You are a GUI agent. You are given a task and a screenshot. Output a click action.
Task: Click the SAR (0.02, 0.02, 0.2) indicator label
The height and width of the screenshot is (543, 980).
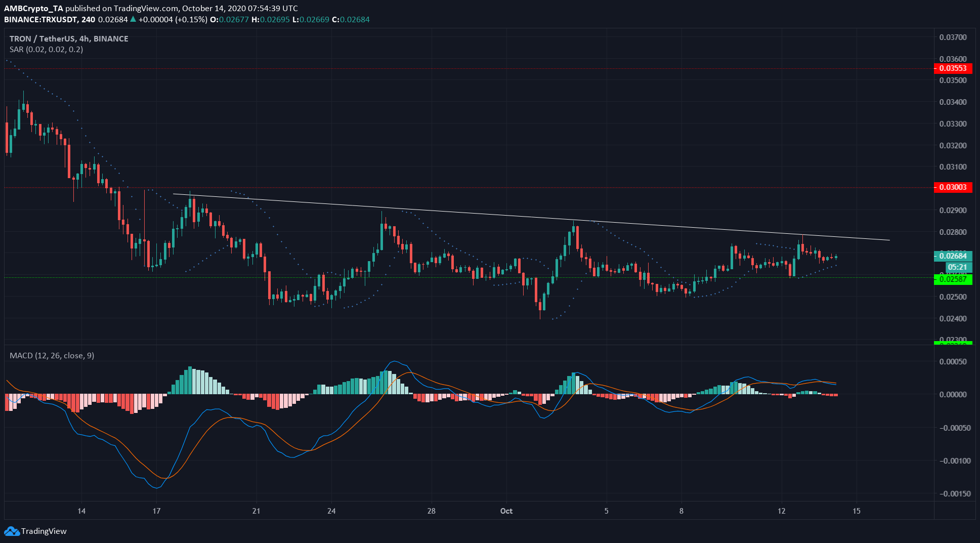(x=46, y=49)
